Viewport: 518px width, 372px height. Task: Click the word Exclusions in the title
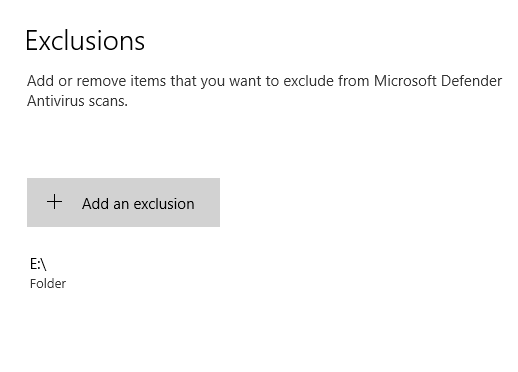pos(85,41)
